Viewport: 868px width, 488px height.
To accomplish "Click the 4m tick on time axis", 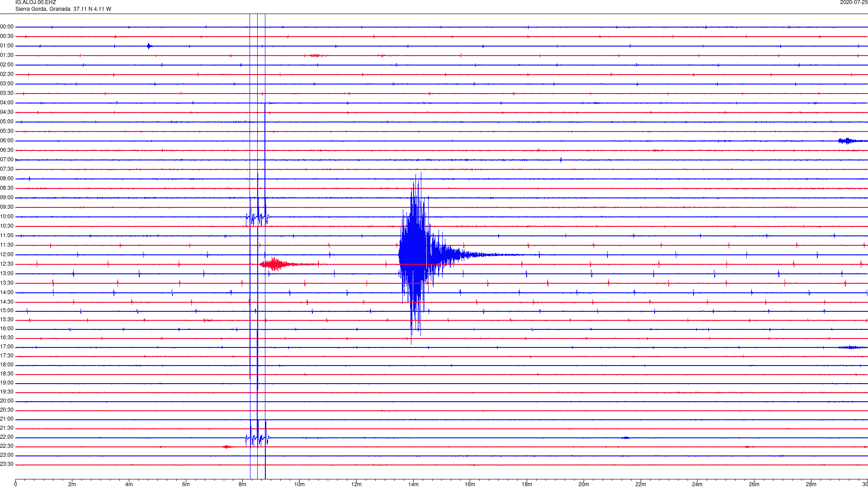I will (129, 484).
